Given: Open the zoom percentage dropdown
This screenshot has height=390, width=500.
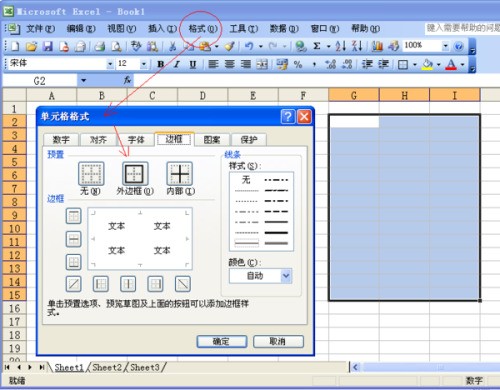Looking at the screenshot, I should pyautogui.click(x=445, y=46).
